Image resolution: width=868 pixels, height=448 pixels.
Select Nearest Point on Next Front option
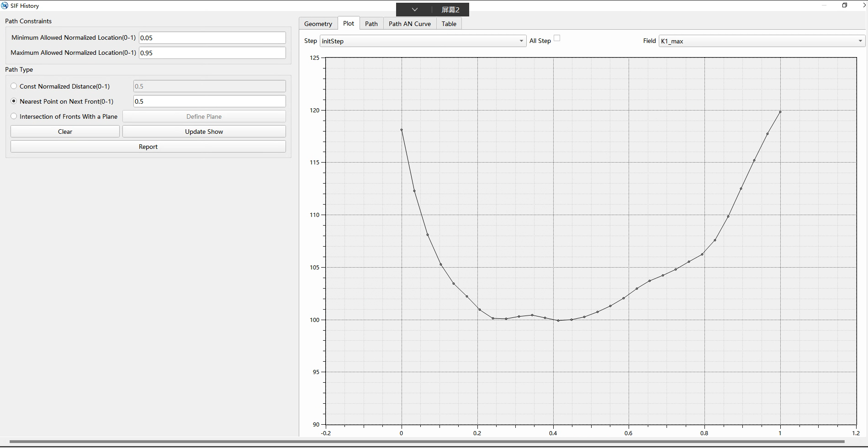click(14, 101)
